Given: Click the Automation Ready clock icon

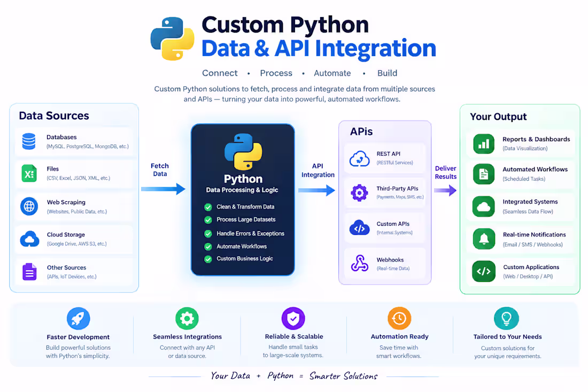Looking at the screenshot, I should 399,319.
